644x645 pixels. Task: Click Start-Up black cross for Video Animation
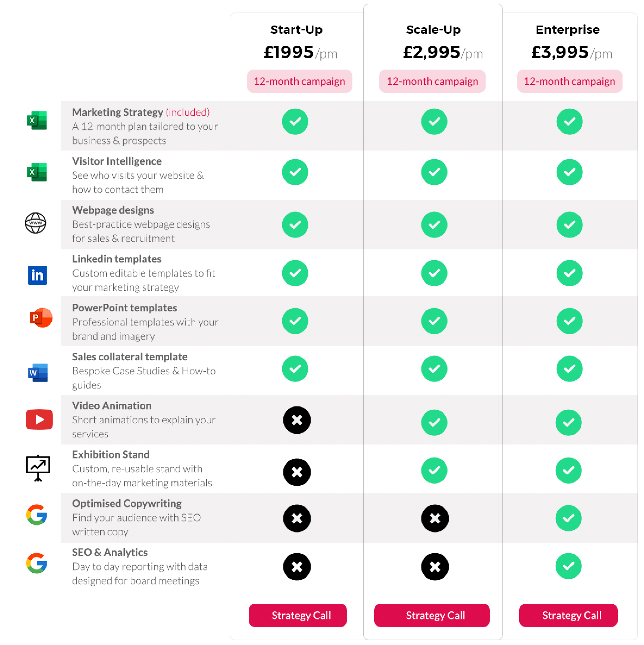pyautogui.click(x=296, y=420)
